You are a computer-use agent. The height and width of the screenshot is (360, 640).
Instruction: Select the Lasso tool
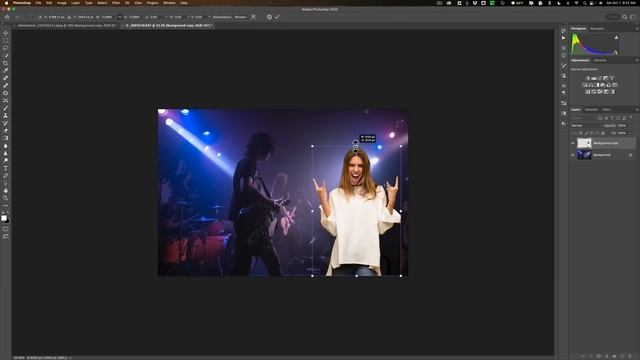5,48
